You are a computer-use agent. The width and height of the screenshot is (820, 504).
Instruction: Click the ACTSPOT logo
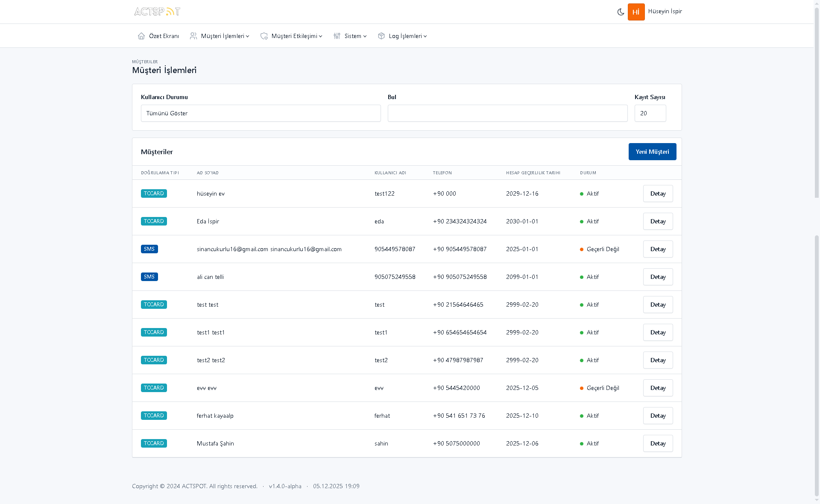pos(157,12)
